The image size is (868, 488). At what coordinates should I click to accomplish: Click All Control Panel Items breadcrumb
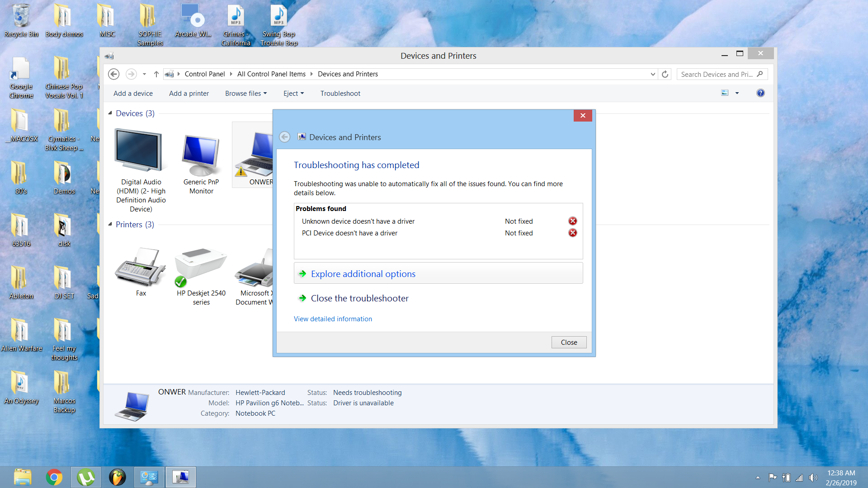271,74
